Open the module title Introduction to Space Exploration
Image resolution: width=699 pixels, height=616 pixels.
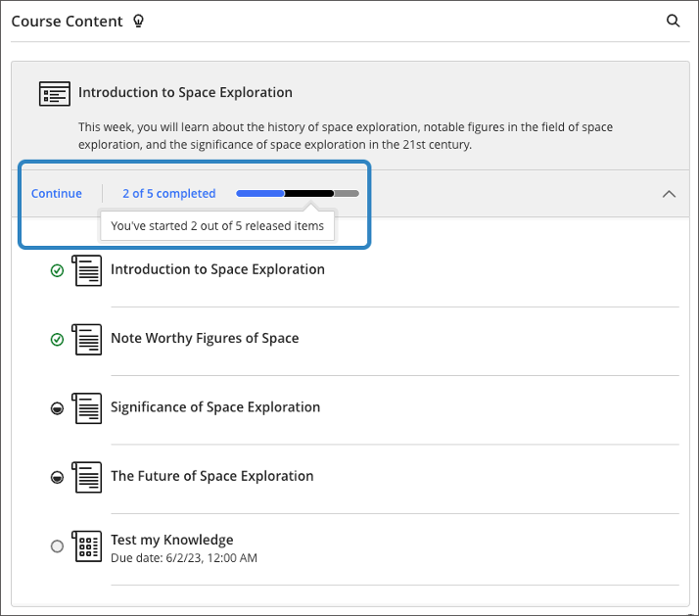pos(185,93)
